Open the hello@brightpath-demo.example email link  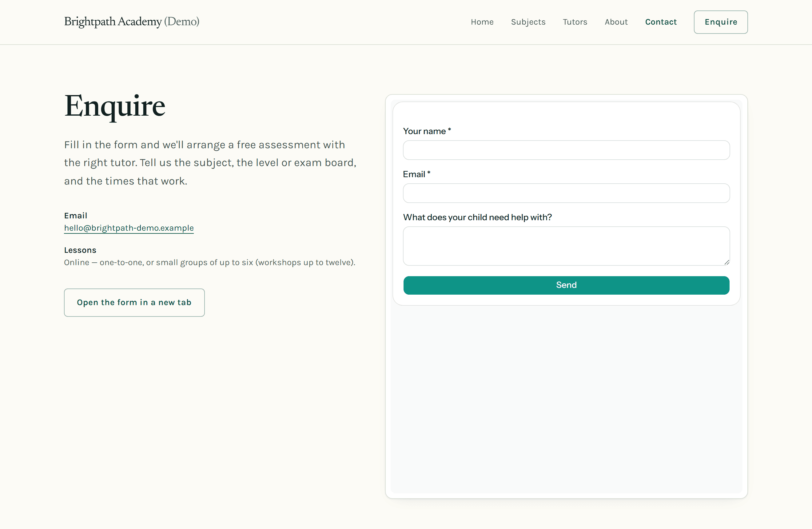pyautogui.click(x=129, y=228)
